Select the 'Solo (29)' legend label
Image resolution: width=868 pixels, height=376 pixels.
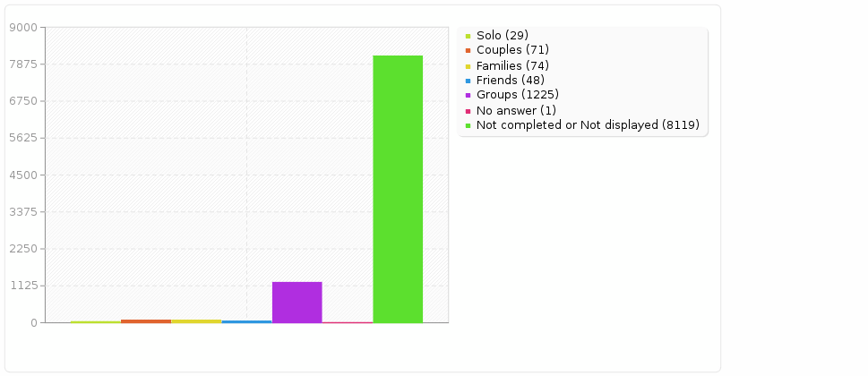click(503, 35)
